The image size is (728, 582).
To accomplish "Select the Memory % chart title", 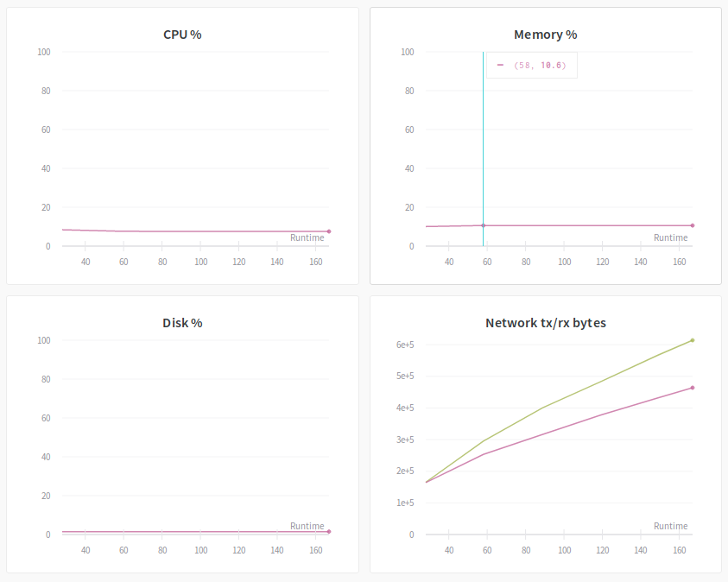I will click(x=545, y=35).
